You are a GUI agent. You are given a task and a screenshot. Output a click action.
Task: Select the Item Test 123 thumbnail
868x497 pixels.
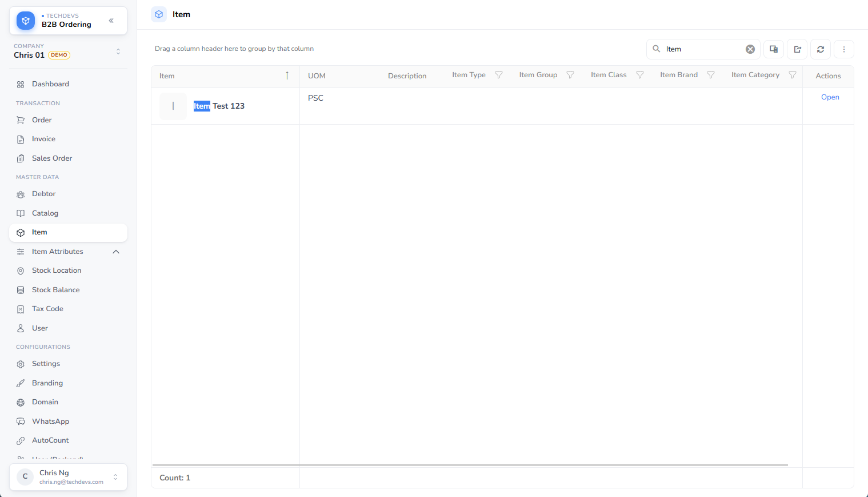[173, 106]
